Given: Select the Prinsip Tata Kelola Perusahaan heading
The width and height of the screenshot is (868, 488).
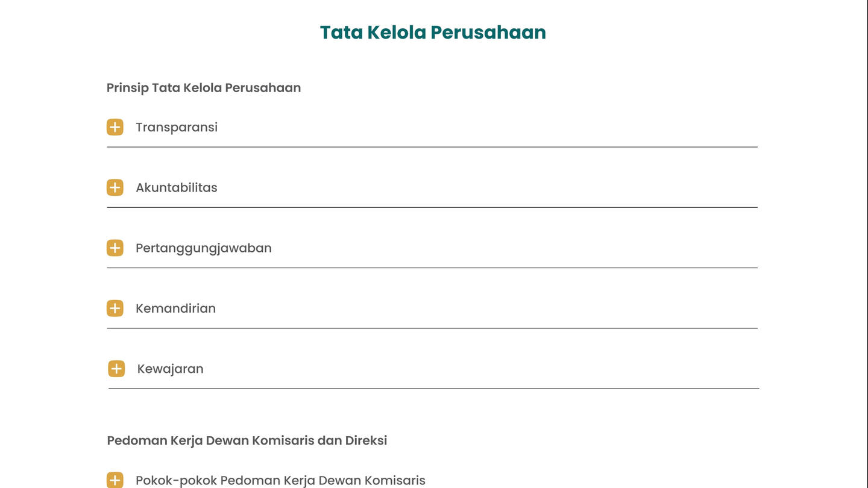Looking at the screenshot, I should click(x=204, y=88).
